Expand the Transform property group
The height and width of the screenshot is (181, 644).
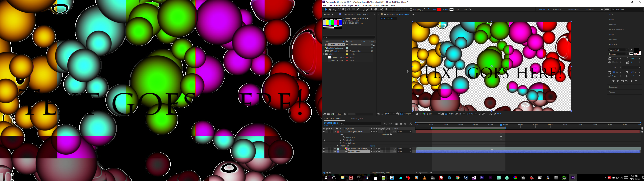point(338,146)
